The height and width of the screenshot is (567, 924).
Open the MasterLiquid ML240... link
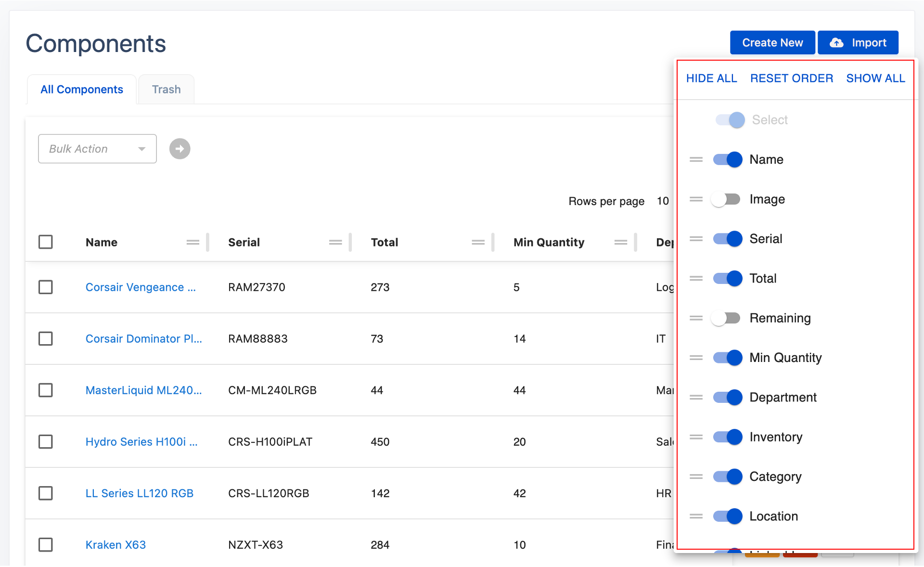point(144,390)
